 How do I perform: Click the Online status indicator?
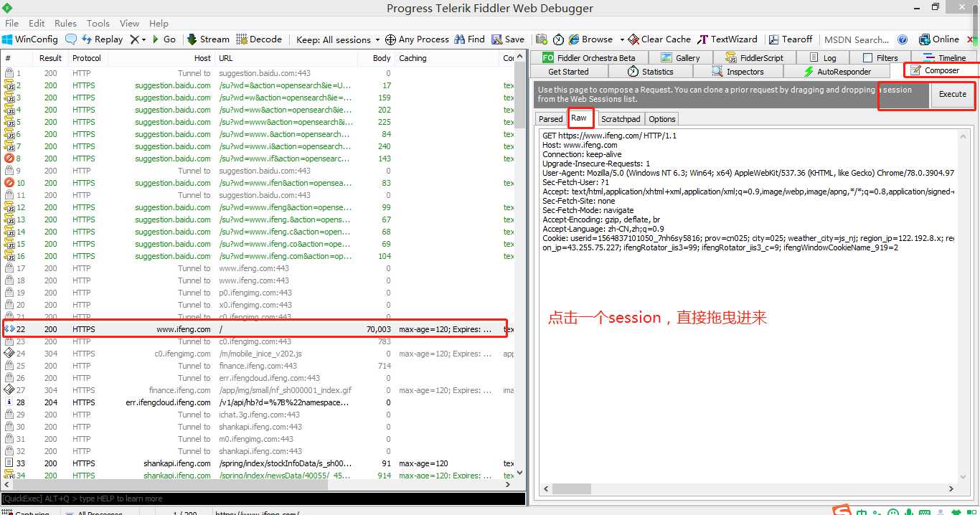[x=939, y=39]
